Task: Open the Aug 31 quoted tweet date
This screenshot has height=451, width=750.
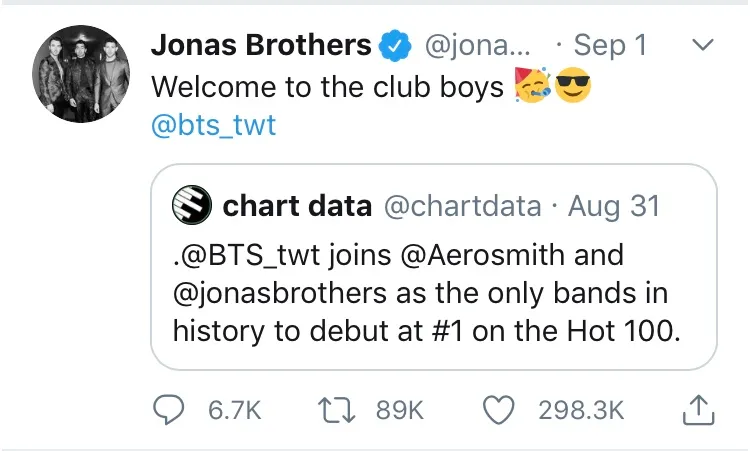Action: click(614, 206)
